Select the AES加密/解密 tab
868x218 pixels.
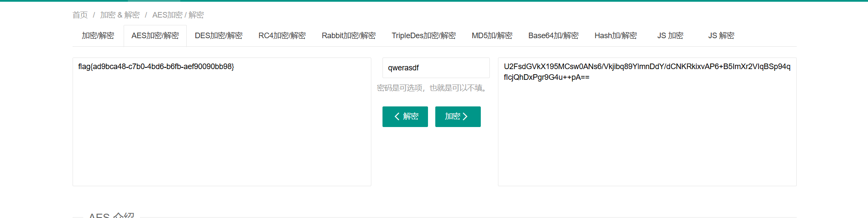pos(155,36)
